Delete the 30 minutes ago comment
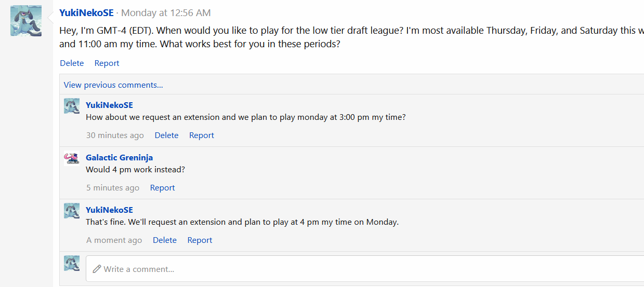This screenshot has width=644, height=287. pyautogui.click(x=166, y=135)
